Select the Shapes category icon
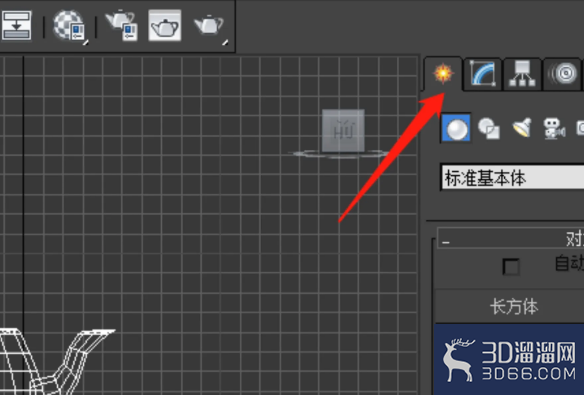 489,128
